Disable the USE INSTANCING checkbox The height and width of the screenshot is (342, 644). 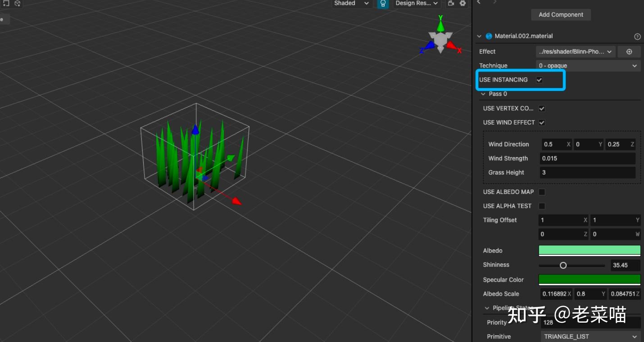click(x=540, y=80)
